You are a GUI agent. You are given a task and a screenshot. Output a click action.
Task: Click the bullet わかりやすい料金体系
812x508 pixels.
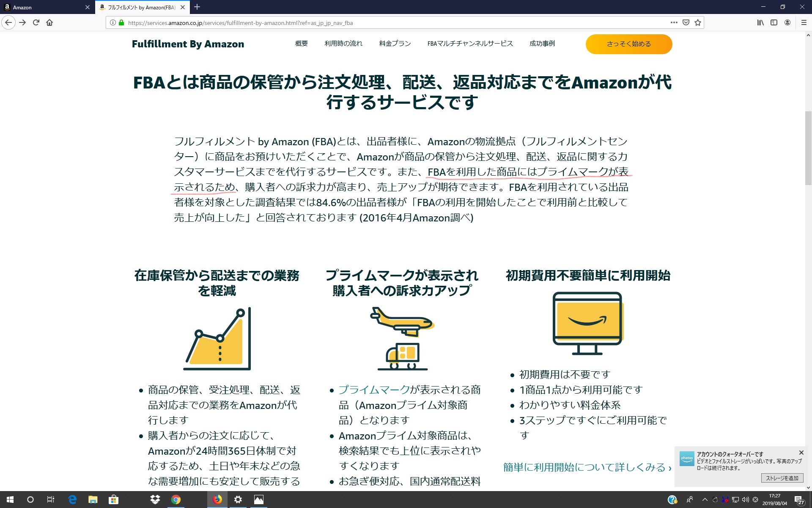[570, 405]
